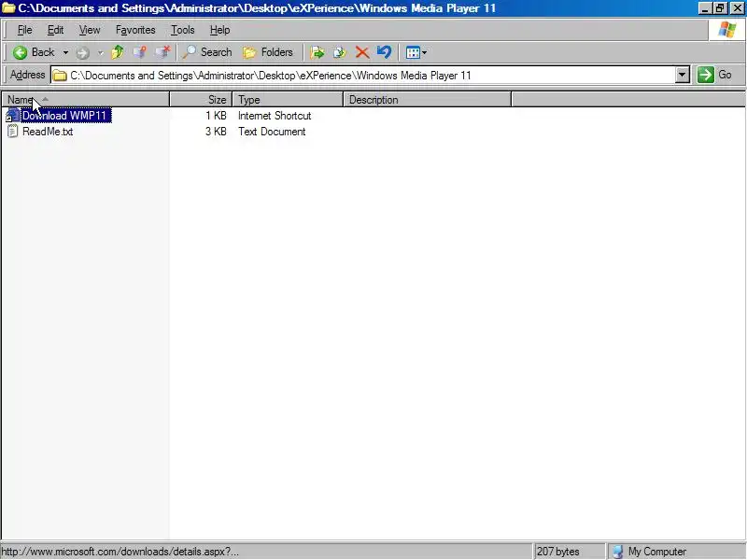Click the title bar folder icon

(x=8, y=8)
